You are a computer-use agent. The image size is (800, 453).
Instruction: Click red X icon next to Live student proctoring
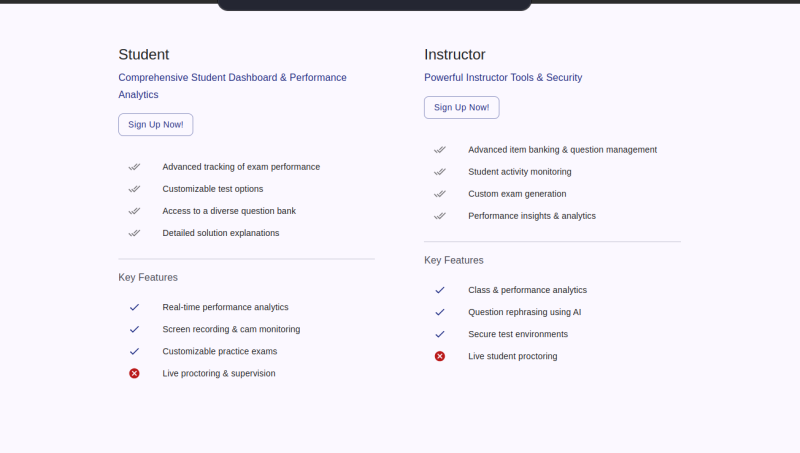440,356
